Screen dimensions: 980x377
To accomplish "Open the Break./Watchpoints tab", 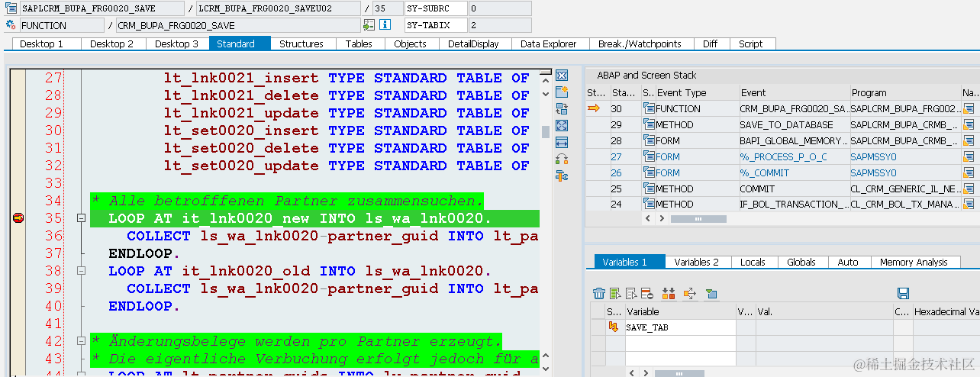I will pos(640,43).
